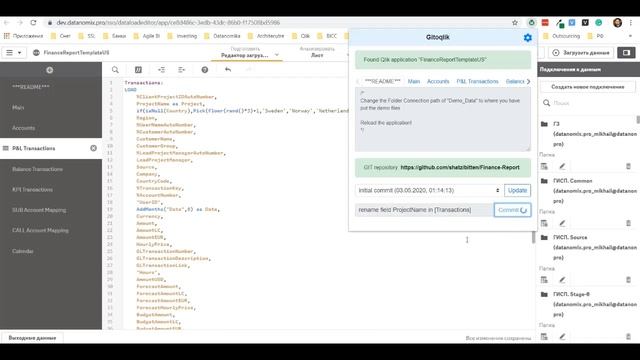This screenshot has width=640, height=360.
Task: Select data from the ГИСП. Source connection
Action: 544,280
